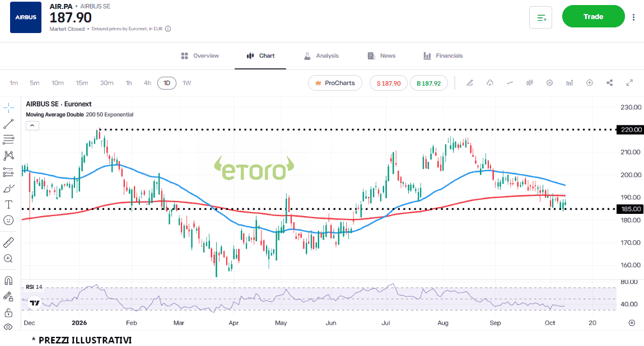644x346 pixels.
Task: Open the candlestick chart type selector
Action: [x=530, y=83]
